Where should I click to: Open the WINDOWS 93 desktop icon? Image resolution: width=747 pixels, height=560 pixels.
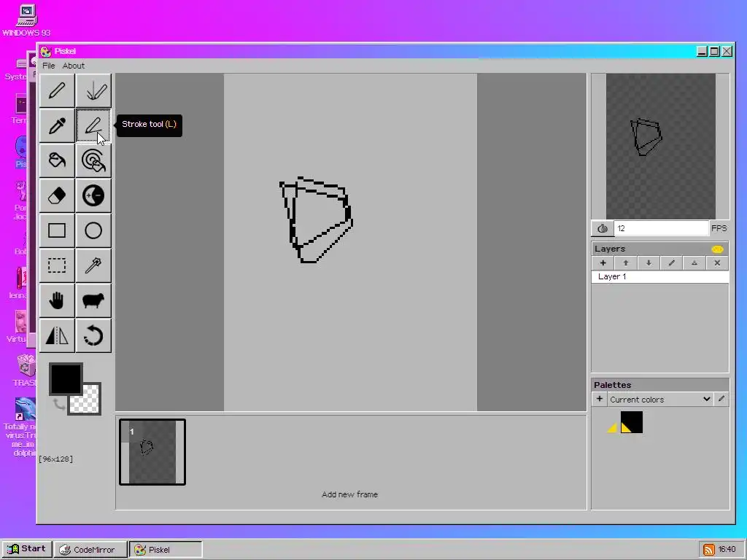26,20
